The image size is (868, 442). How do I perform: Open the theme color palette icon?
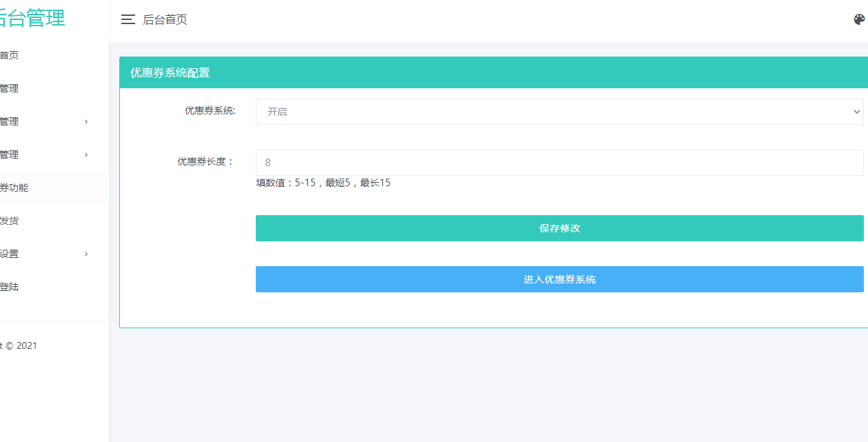click(859, 19)
